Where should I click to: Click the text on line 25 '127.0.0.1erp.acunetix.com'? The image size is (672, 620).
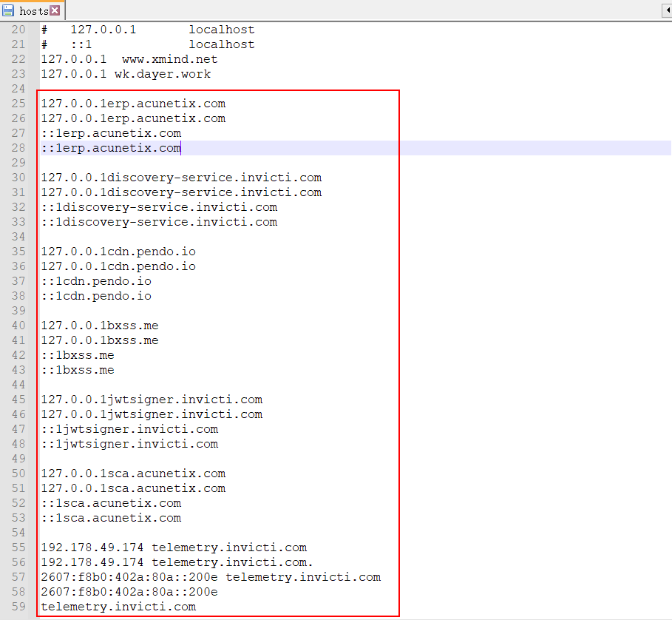[x=133, y=104]
